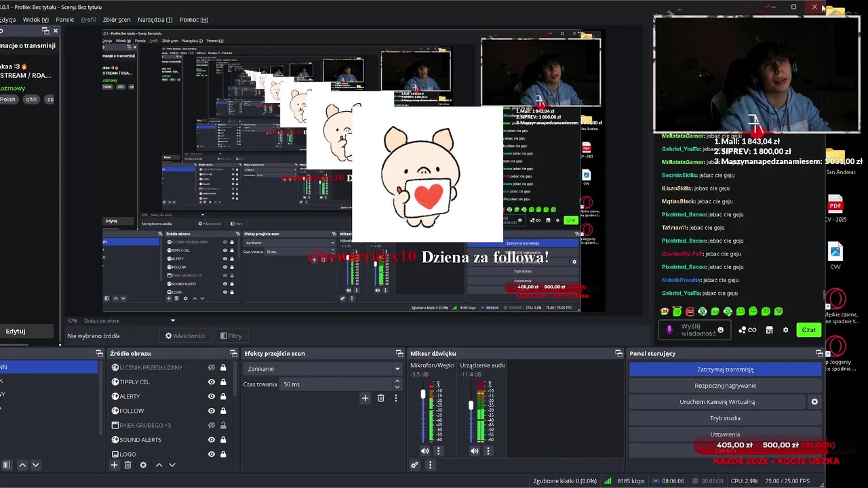Open the Skaluj do okna scaling dropdown

pos(129,321)
